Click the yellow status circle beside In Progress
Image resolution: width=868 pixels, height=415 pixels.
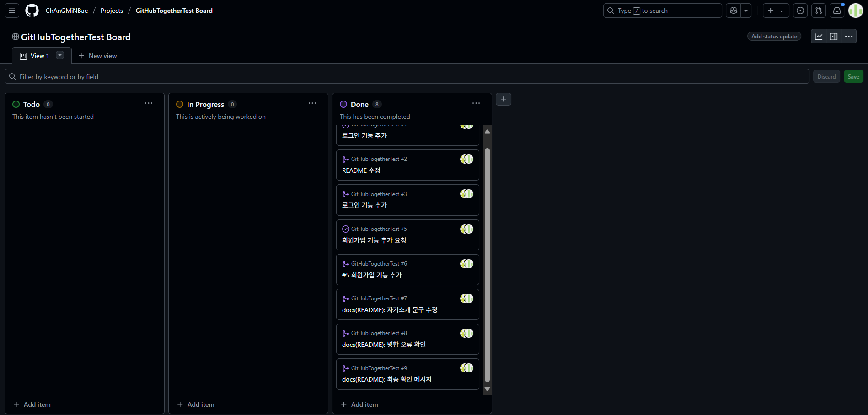pyautogui.click(x=180, y=104)
